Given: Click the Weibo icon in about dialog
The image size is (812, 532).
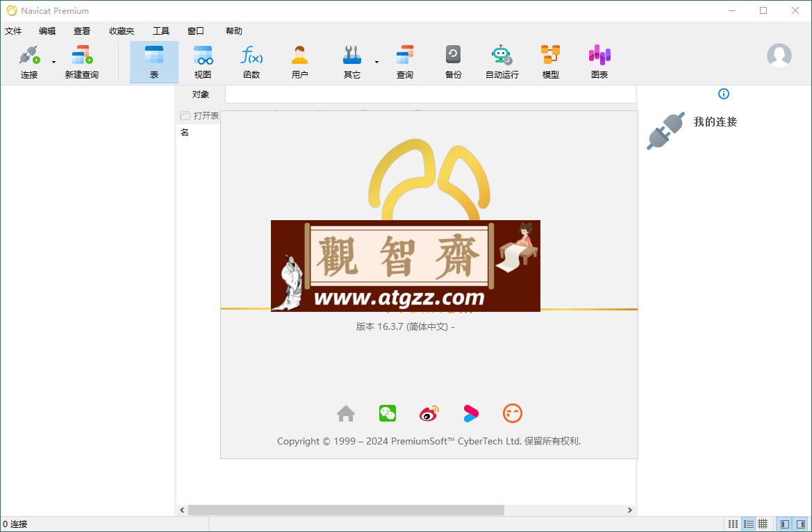Looking at the screenshot, I should 429,413.
